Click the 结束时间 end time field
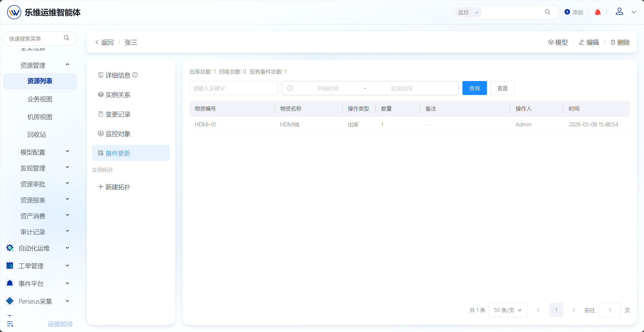This screenshot has height=332, width=644. point(402,88)
